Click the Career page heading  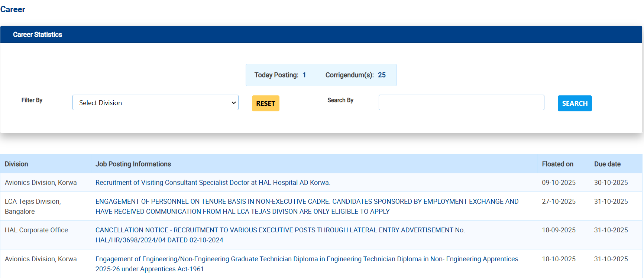13,10
